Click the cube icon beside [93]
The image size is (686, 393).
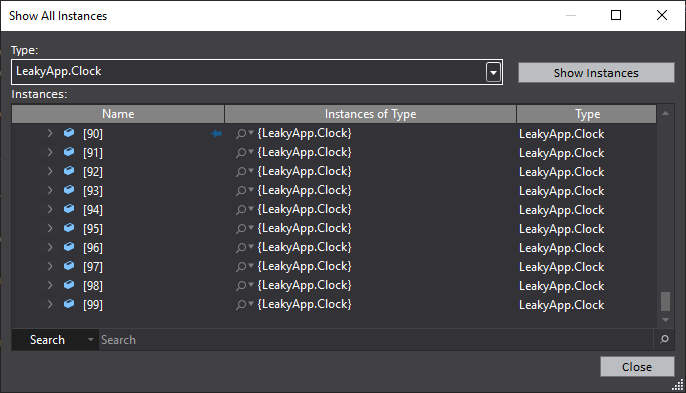(69, 190)
